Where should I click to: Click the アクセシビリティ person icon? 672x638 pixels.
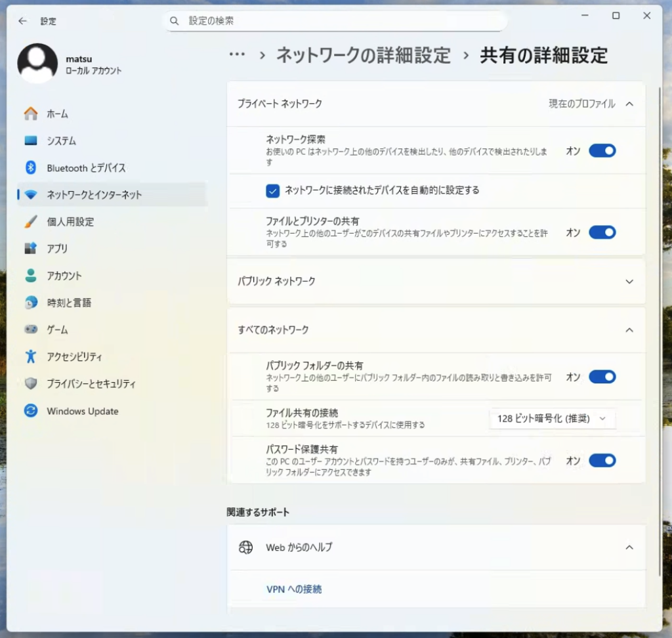31,356
